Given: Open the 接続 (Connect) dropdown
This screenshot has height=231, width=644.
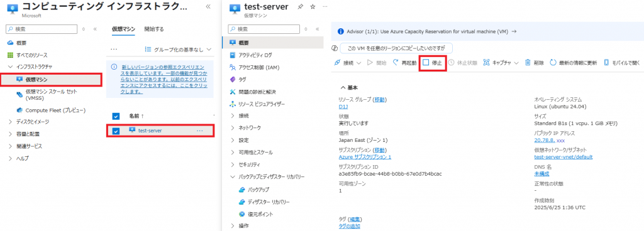Looking at the screenshot, I should point(347,63).
